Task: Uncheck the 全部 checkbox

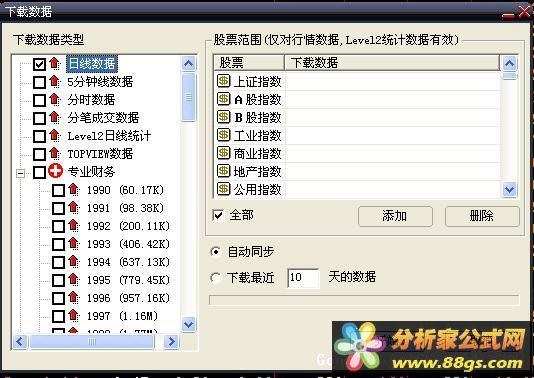Action: coord(218,215)
